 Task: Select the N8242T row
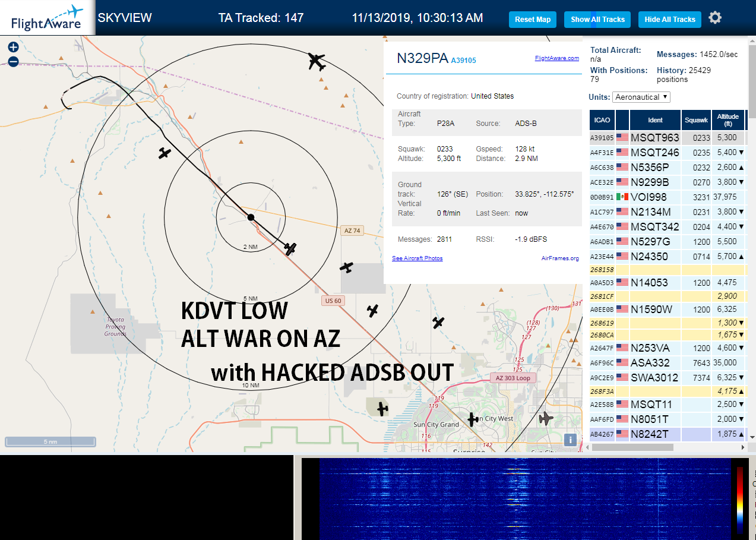[x=668, y=434]
